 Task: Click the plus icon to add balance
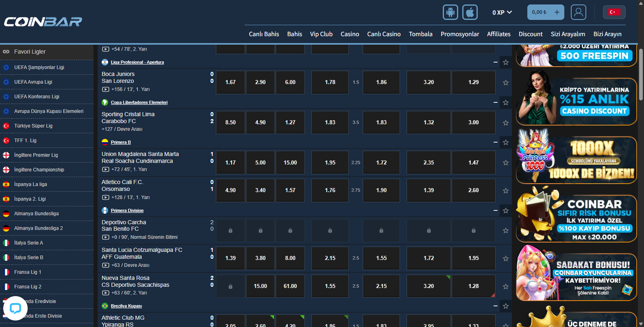pyautogui.click(x=557, y=12)
